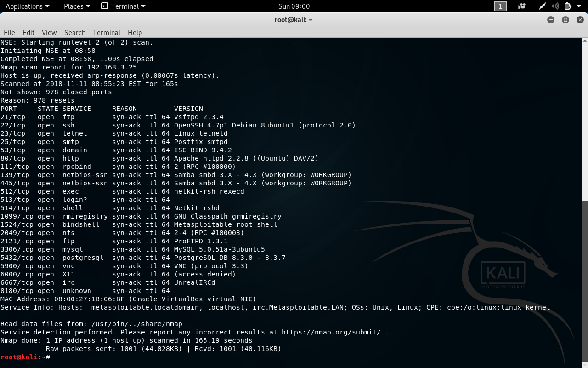Click the Raw packets sent: 1001 line

pyautogui.click(x=164, y=349)
